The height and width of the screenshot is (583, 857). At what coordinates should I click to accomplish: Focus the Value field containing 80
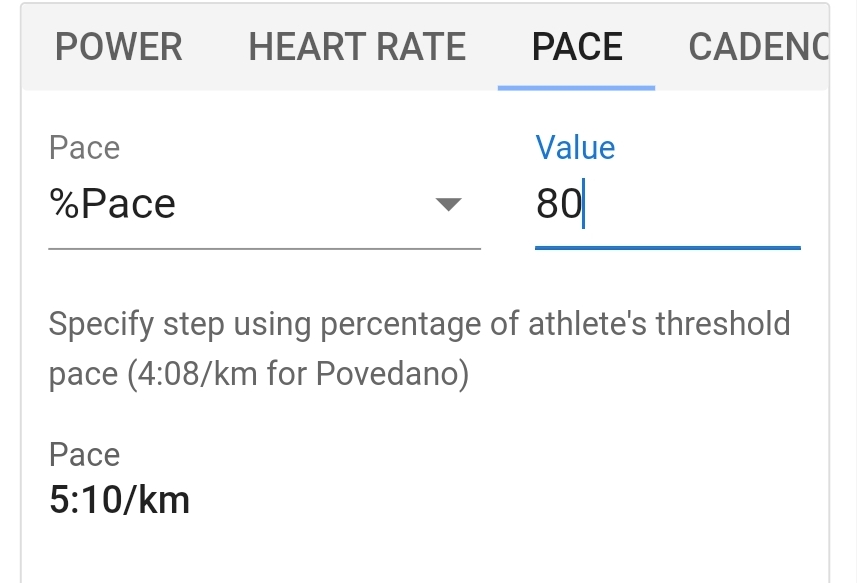click(668, 204)
